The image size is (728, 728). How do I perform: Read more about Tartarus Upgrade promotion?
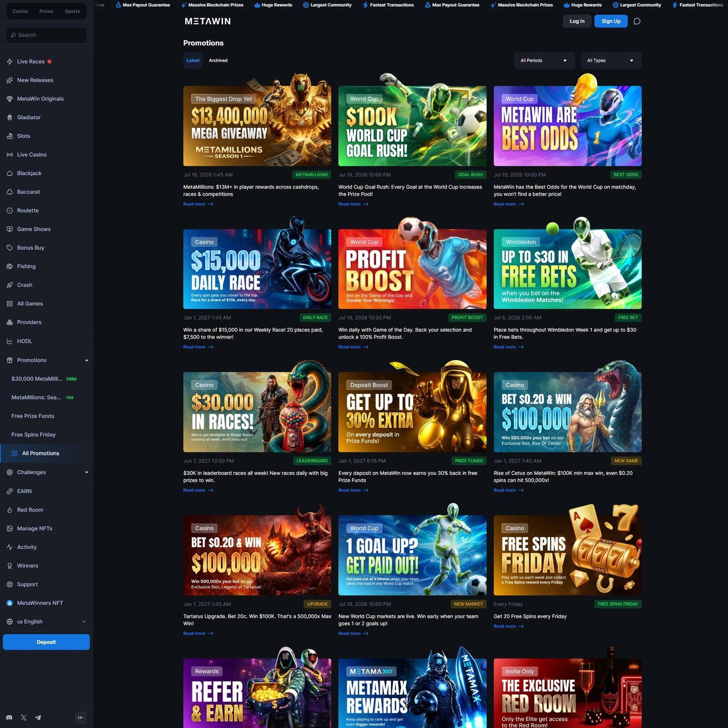coord(198,634)
